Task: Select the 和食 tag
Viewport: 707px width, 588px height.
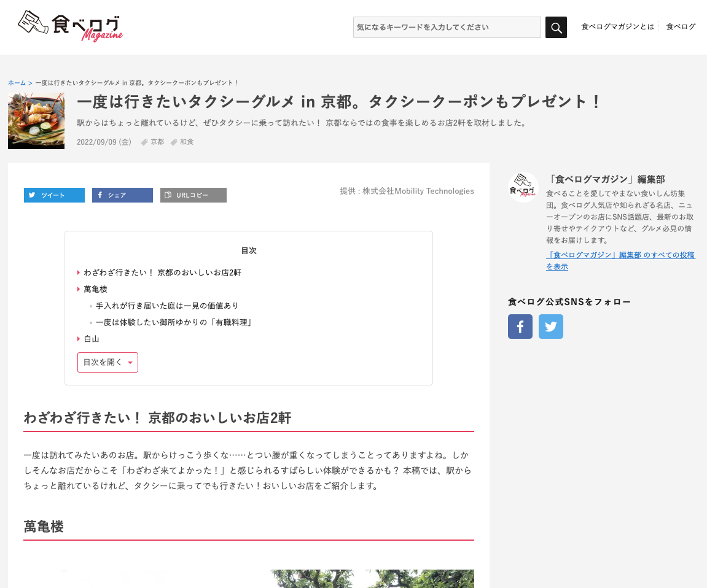Action: 186,142
